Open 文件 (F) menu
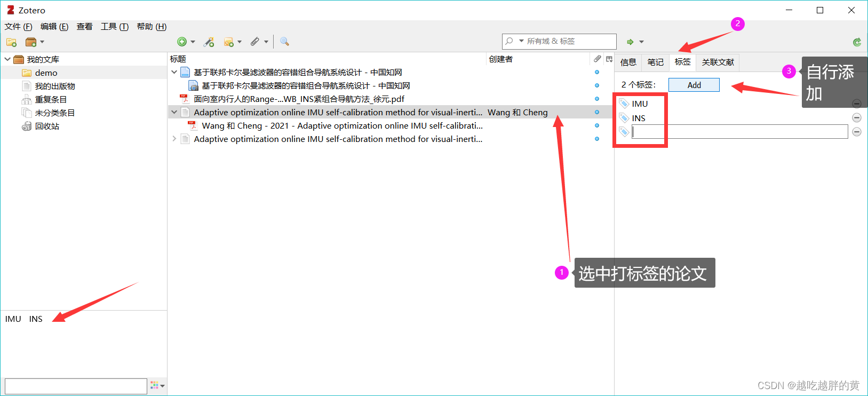 pyautogui.click(x=19, y=27)
